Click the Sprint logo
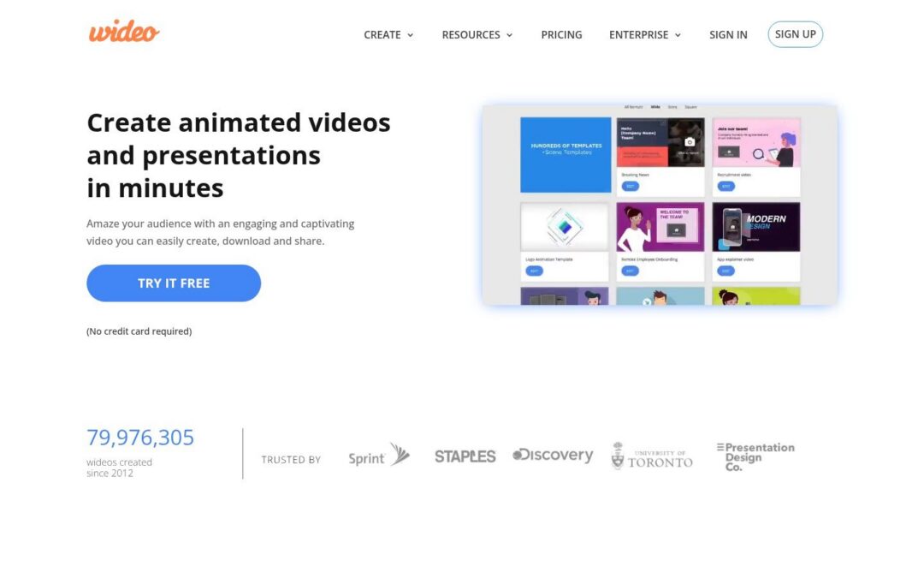This screenshot has height=578, width=924. point(377,456)
